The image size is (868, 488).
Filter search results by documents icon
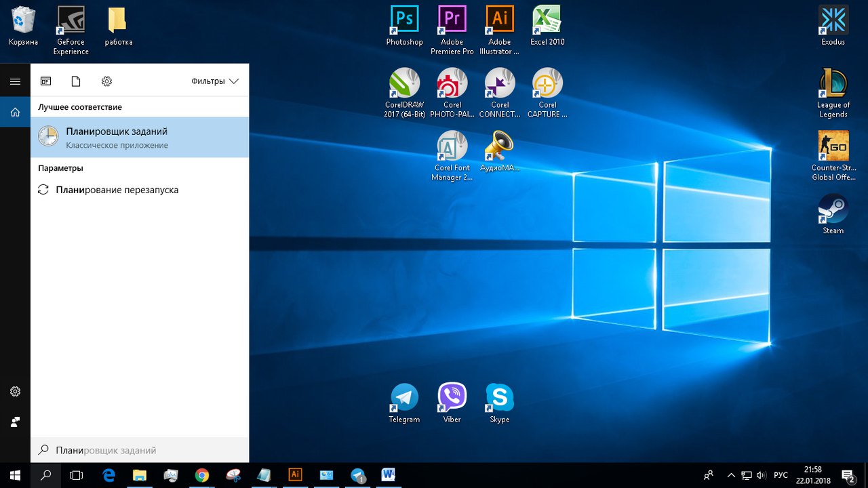pos(76,81)
